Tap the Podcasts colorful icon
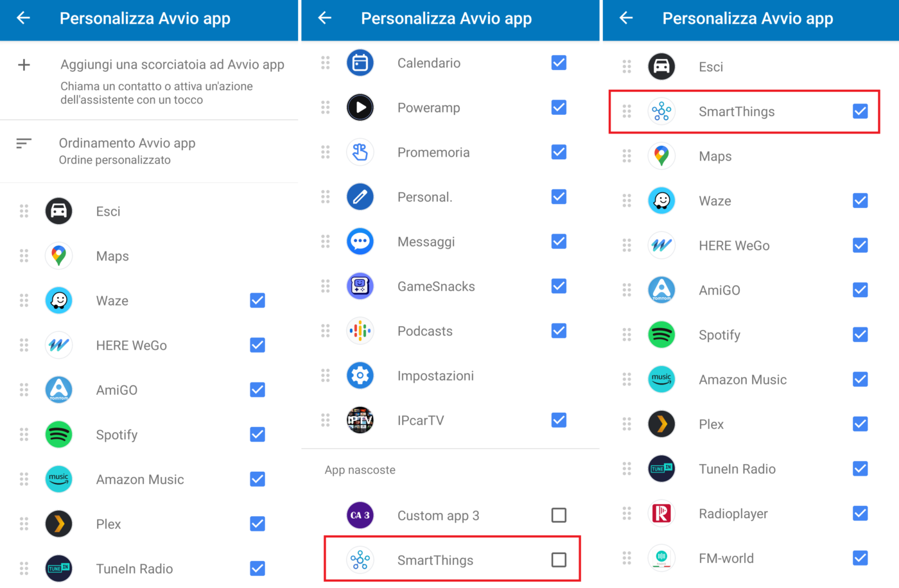 point(360,331)
